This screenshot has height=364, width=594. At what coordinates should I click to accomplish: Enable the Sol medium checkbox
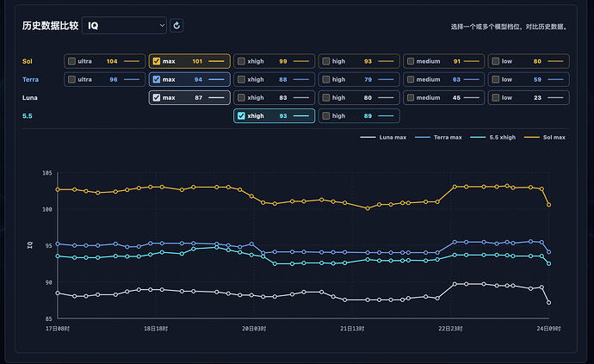pyautogui.click(x=411, y=61)
